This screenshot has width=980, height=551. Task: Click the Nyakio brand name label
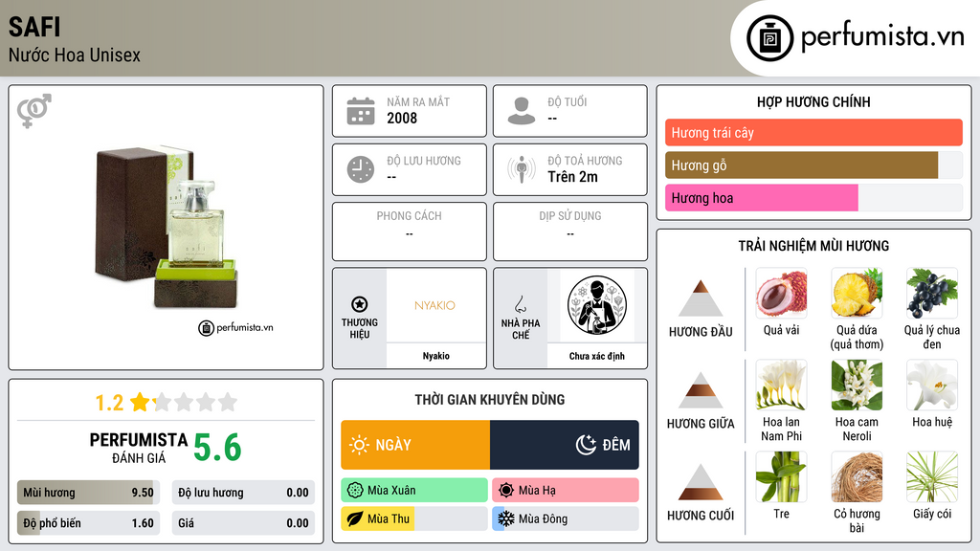[435, 356]
